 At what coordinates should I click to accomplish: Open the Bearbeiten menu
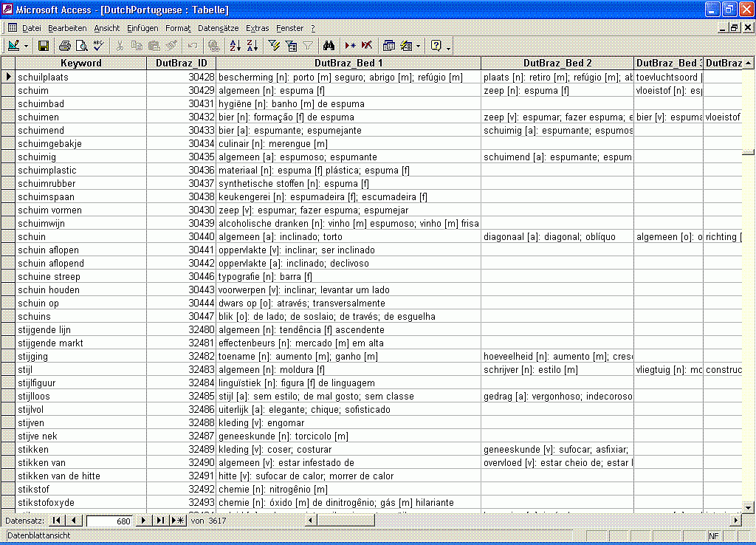point(67,28)
